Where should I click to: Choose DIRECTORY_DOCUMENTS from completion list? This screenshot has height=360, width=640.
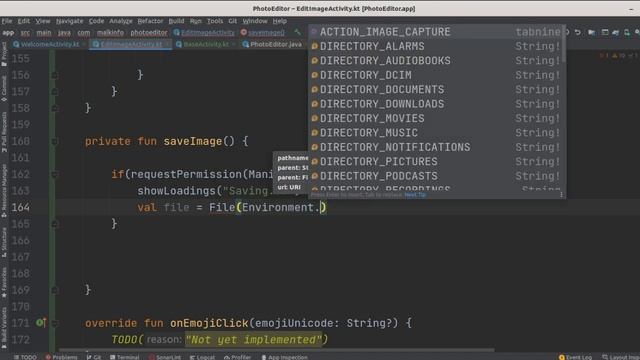[x=436, y=89]
